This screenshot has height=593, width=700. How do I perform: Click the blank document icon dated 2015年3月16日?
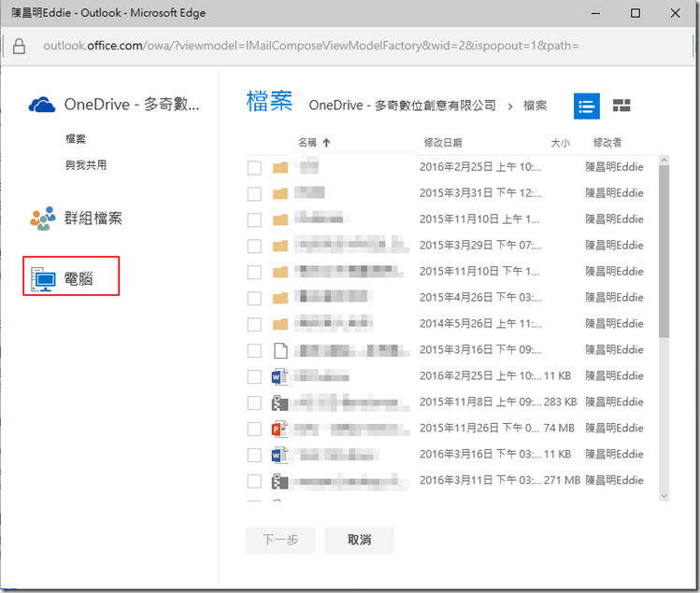click(279, 351)
